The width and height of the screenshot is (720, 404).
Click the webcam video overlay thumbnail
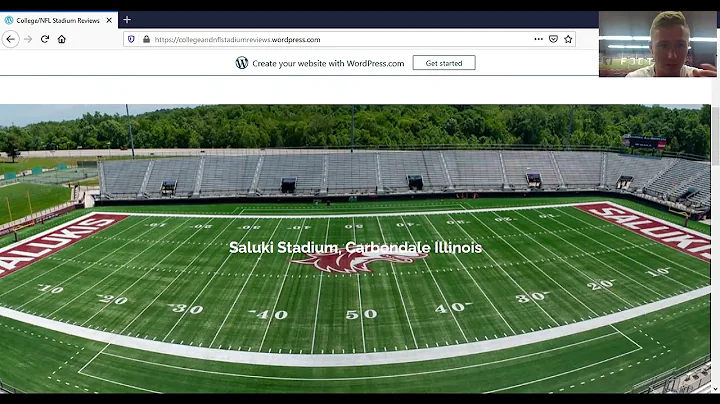pos(658,44)
